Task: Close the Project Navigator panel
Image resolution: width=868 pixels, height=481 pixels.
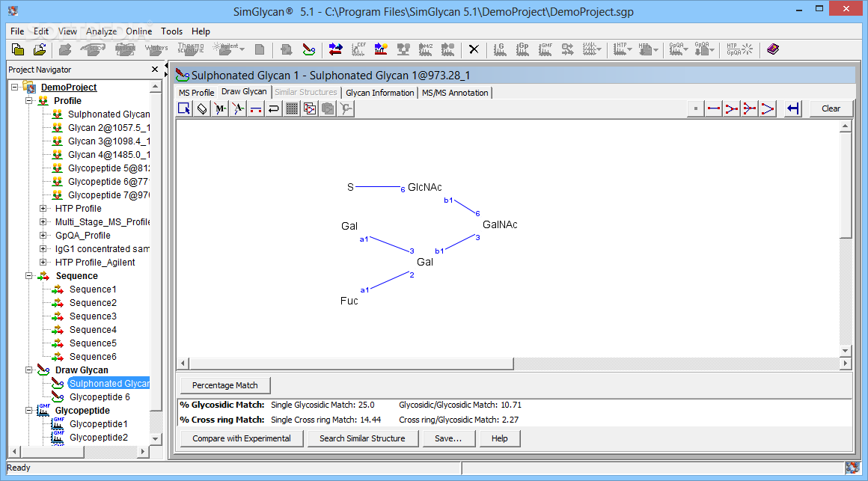Action: (x=155, y=69)
